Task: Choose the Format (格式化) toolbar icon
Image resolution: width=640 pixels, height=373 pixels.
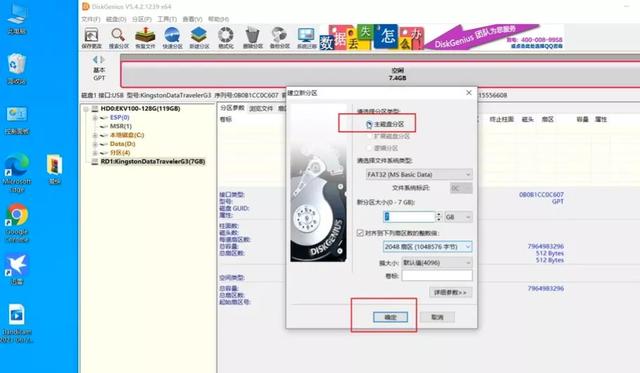Action: click(226, 38)
